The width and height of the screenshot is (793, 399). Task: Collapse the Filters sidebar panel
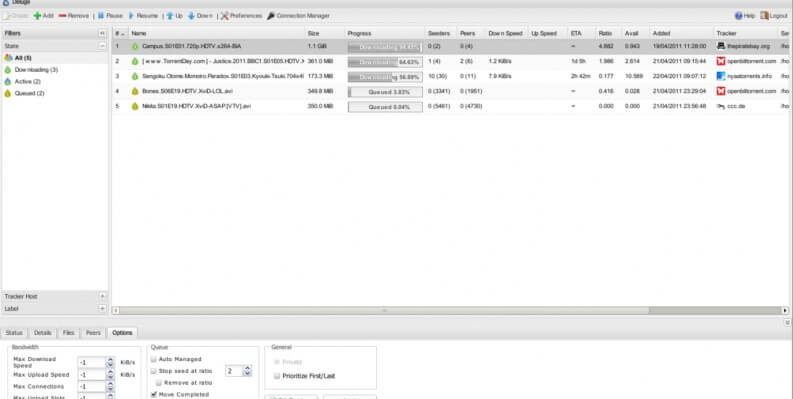[x=102, y=33]
